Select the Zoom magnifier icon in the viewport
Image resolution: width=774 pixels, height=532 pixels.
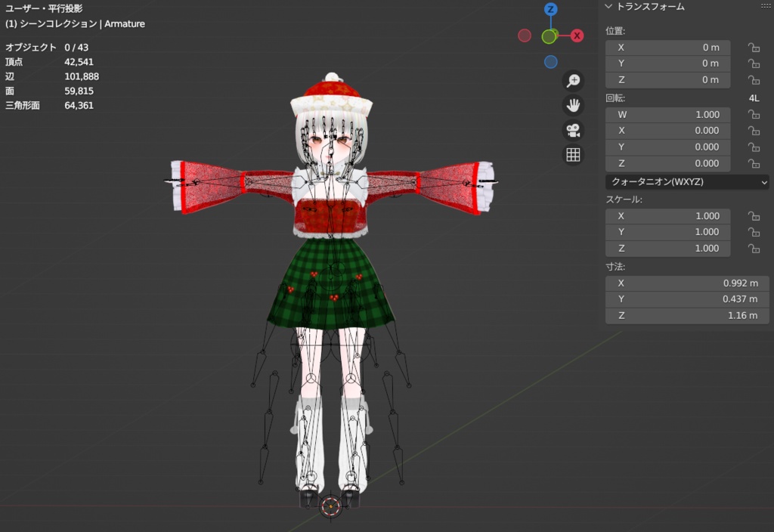tap(573, 80)
